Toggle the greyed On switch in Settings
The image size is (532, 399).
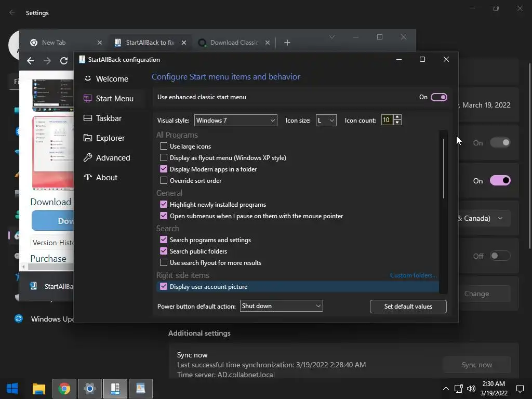click(500, 142)
